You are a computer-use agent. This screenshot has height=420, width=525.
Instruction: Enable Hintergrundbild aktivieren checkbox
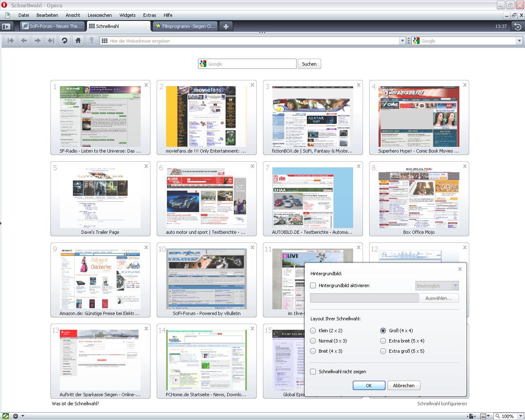point(313,285)
